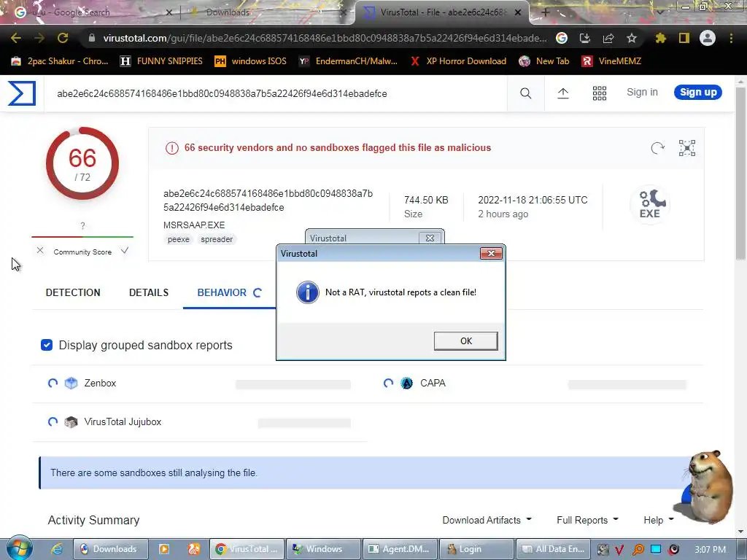This screenshot has width=747, height=560.
Task: Open the EndermanCH/Malw... bookmark
Action: click(x=348, y=61)
